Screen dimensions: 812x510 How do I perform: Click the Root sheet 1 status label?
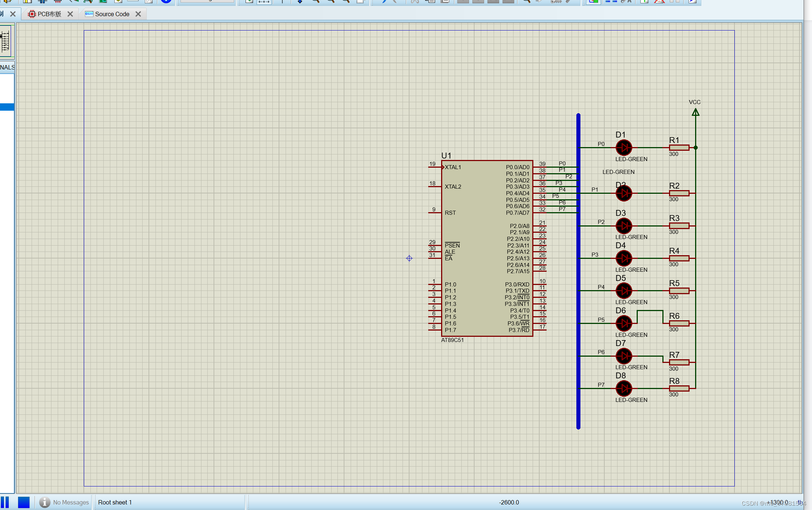click(115, 502)
